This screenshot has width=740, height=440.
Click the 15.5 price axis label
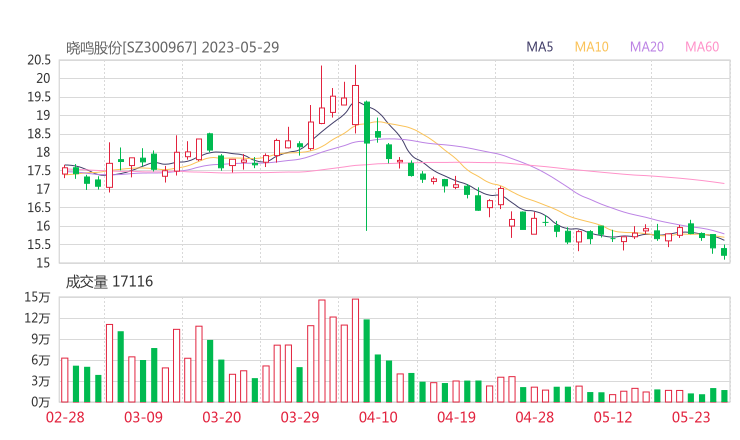tap(39, 244)
